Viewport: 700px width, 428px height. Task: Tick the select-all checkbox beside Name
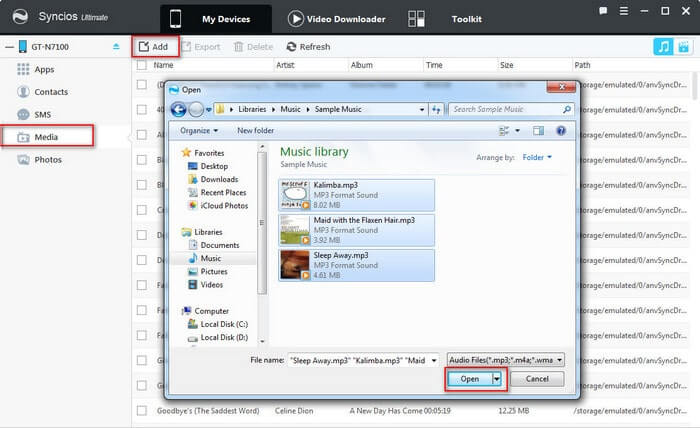point(142,65)
